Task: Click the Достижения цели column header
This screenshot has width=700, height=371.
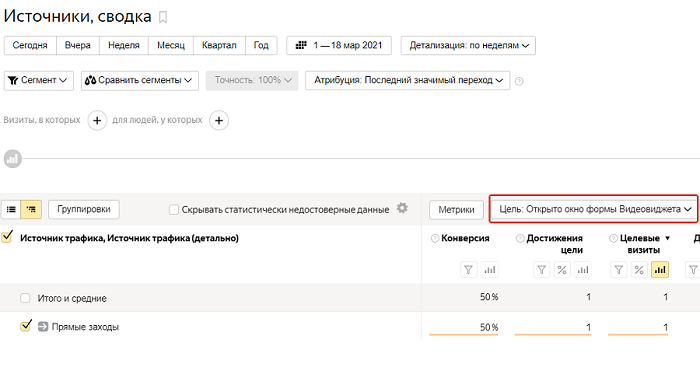Action: (x=554, y=244)
